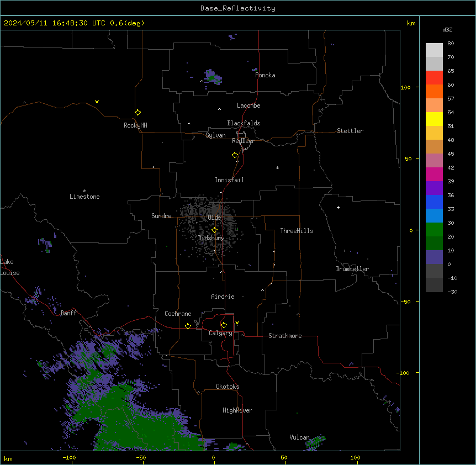476x465 pixels.
Task: Select the red 60-65 dBZ legend swatch
Action: tap(434, 77)
